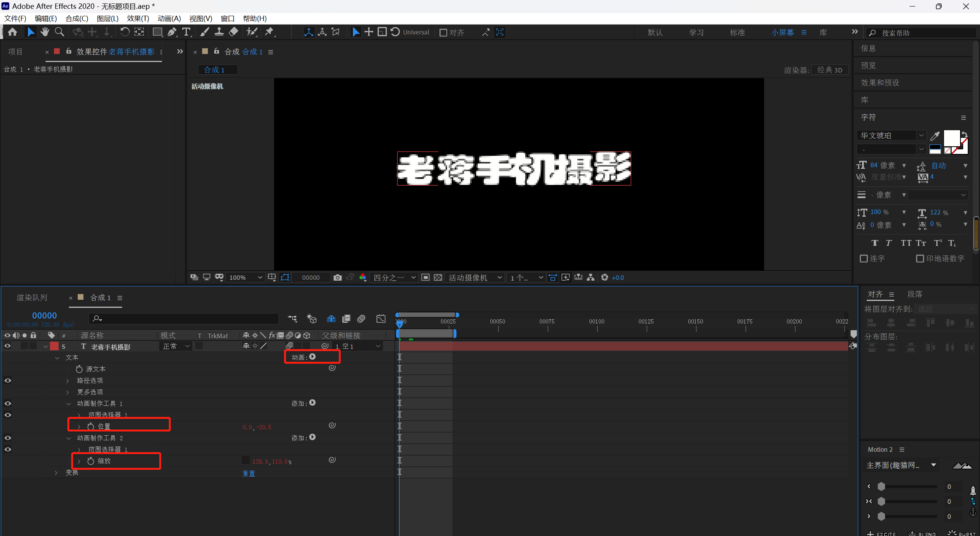Image resolution: width=980 pixels, height=536 pixels.
Task: Click the white fill color swatch
Action: click(x=951, y=138)
